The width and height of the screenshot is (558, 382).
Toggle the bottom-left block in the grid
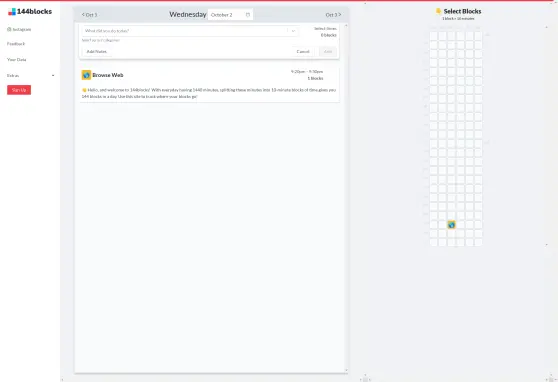coord(433,242)
